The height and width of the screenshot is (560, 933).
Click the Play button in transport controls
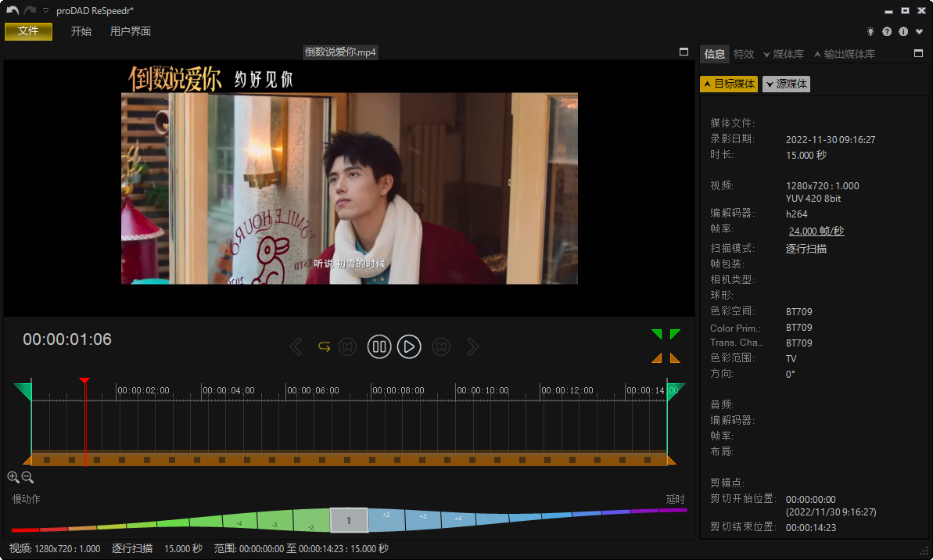pyautogui.click(x=409, y=346)
